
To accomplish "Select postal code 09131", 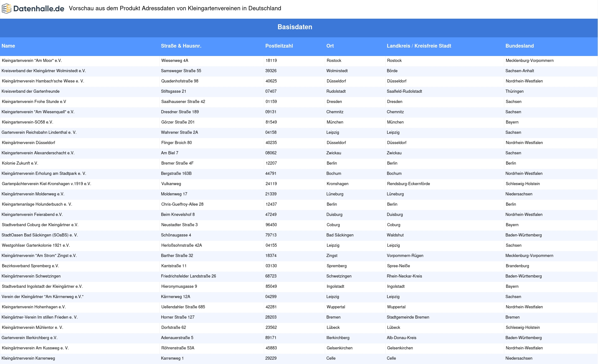I will point(271,112).
